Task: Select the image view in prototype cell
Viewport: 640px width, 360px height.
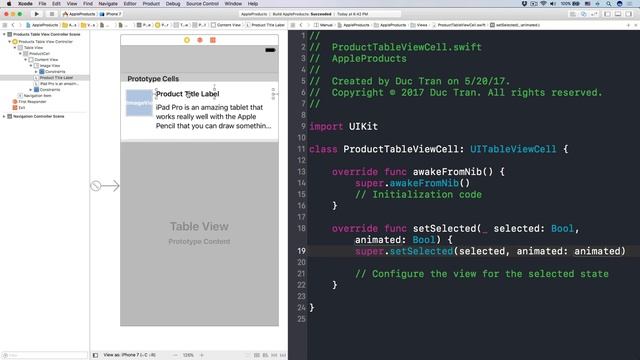Action: (x=139, y=103)
